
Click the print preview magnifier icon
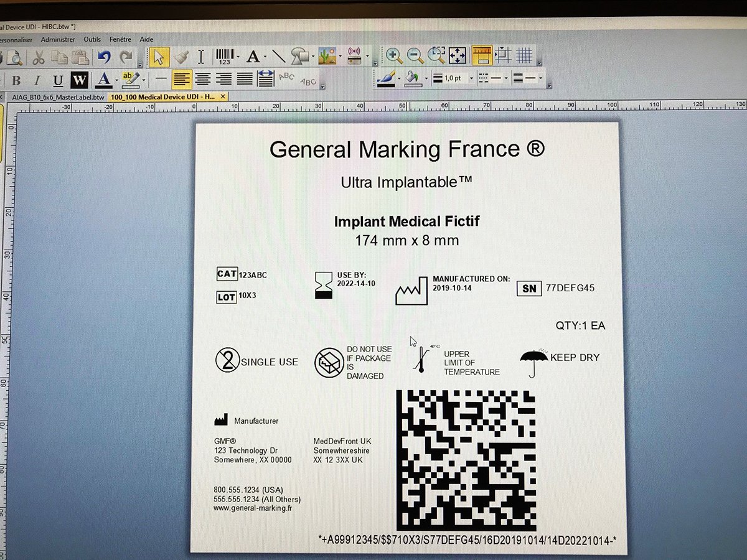14,58
